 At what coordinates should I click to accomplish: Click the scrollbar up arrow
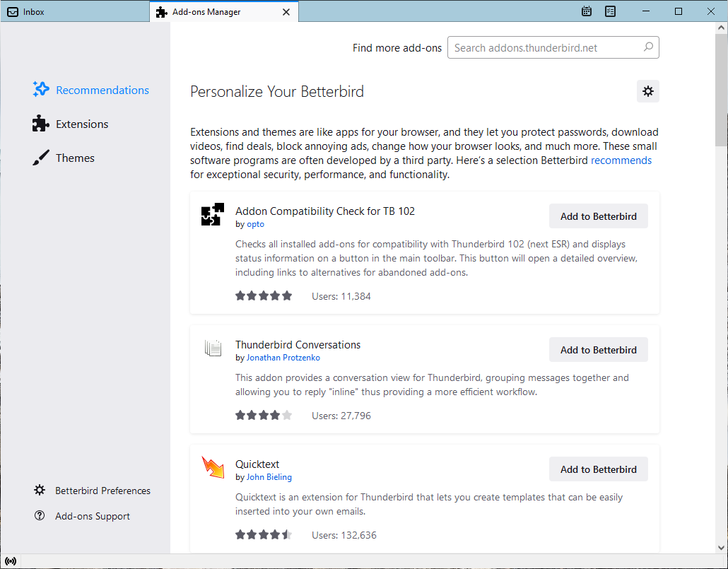coord(721,28)
